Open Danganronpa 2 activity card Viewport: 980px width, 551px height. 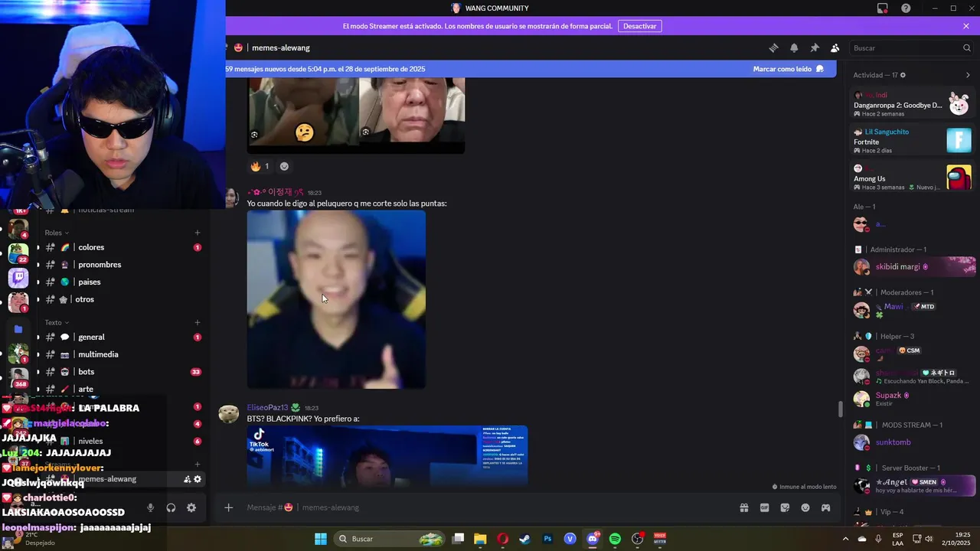coord(913,104)
